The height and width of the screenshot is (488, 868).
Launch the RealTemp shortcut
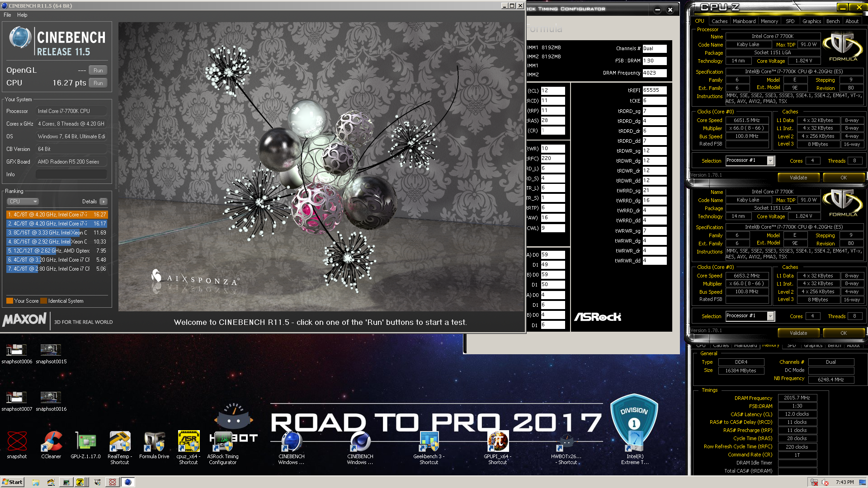click(x=120, y=447)
